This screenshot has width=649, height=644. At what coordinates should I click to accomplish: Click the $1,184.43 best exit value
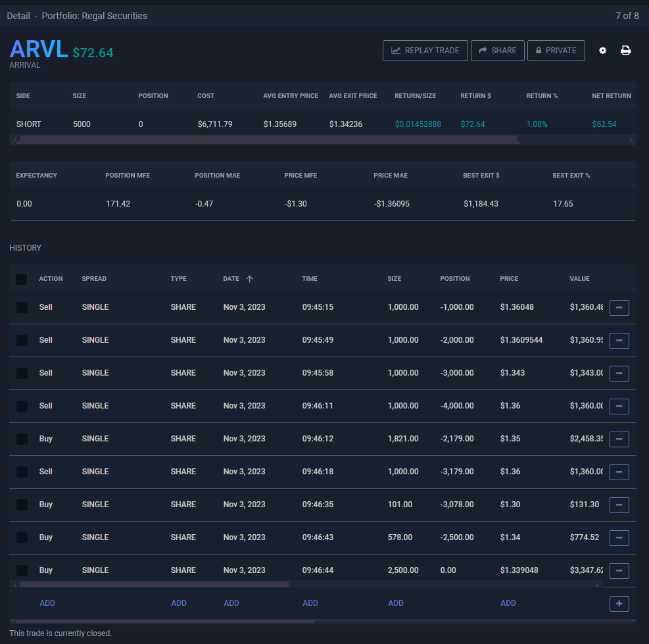point(481,204)
